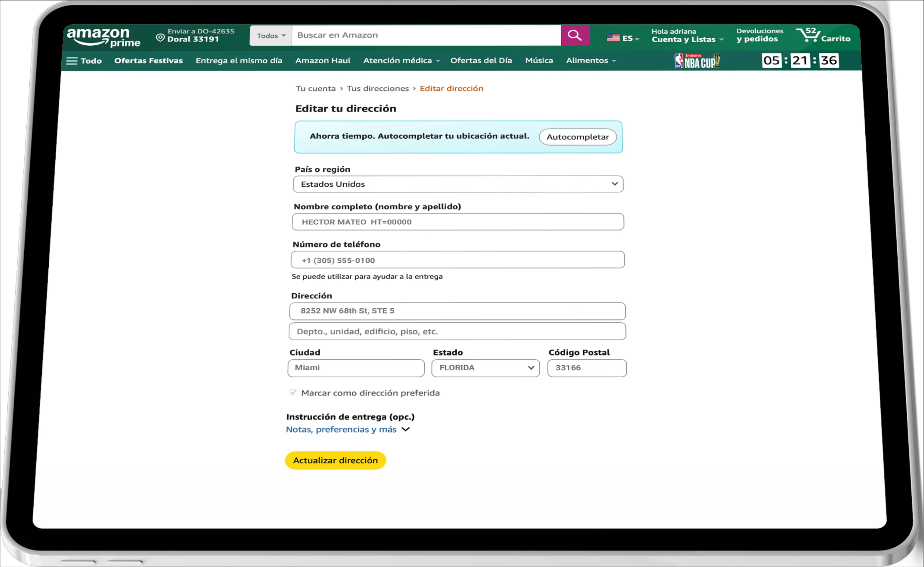Click the US flag language icon
Image resolution: width=924 pixels, height=567 pixels.
tap(613, 38)
